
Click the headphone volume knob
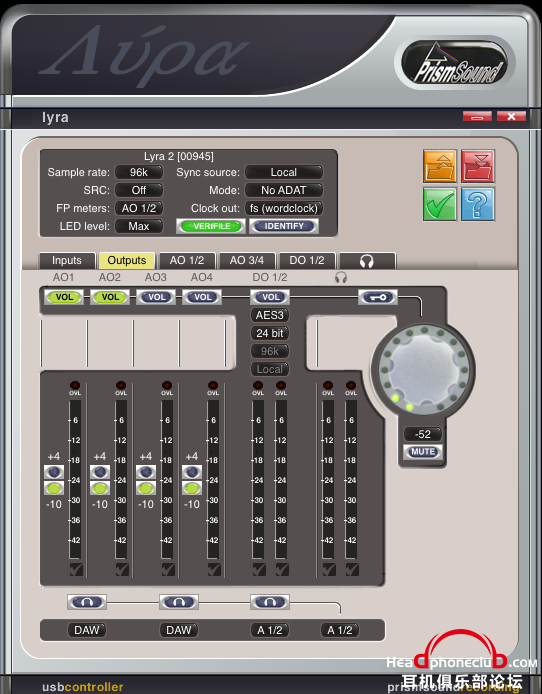click(x=424, y=370)
